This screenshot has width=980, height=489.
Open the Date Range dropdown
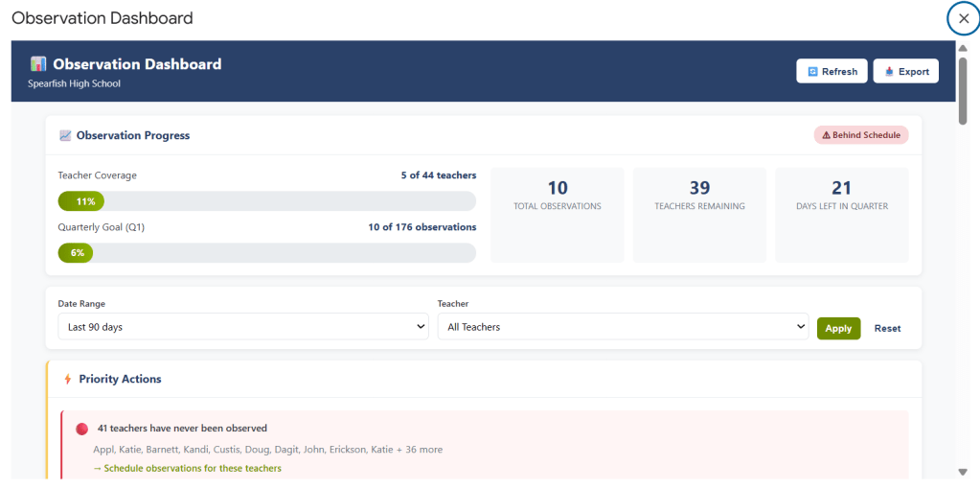(x=243, y=327)
